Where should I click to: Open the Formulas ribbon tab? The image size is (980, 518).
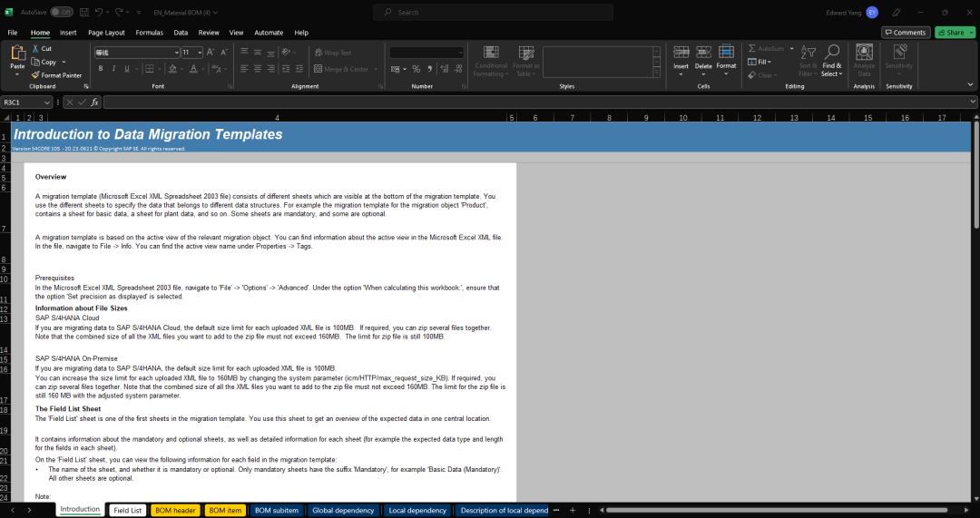[x=150, y=33]
